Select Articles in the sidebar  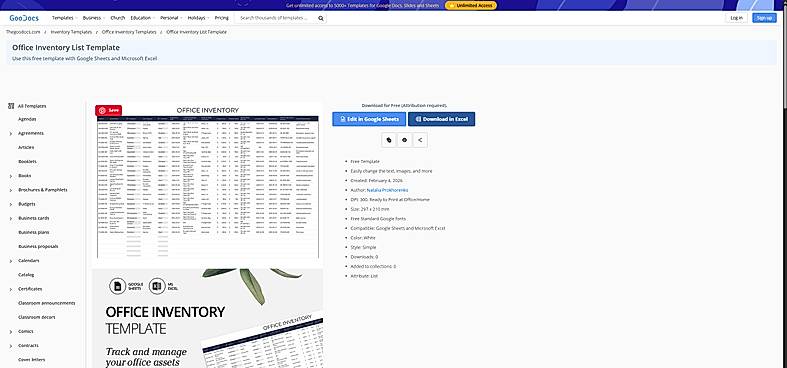pyautogui.click(x=26, y=148)
